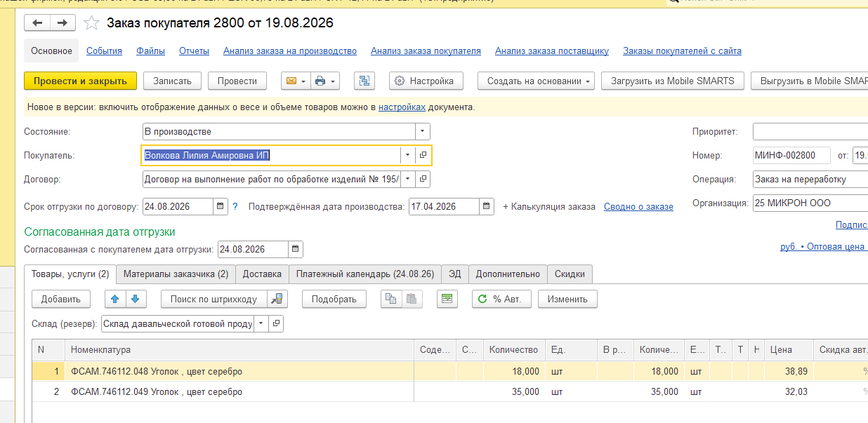Click the Номер field МИНФ-002800
868x423 pixels.
[791, 155]
